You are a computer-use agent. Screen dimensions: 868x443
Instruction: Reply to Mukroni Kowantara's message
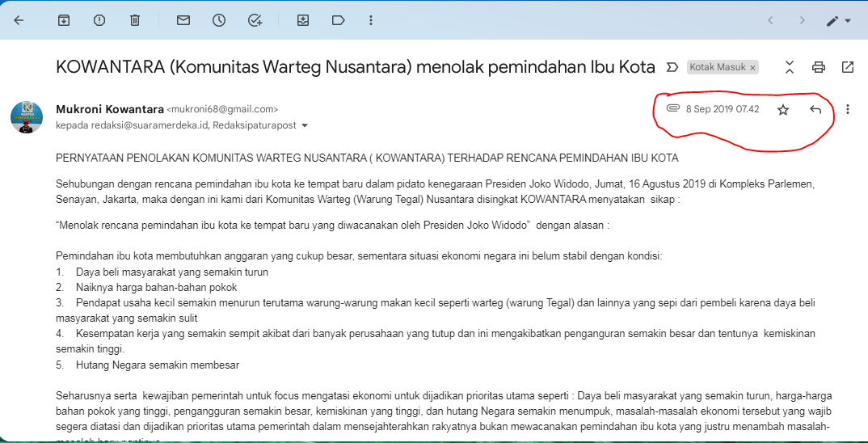(x=815, y=110)
